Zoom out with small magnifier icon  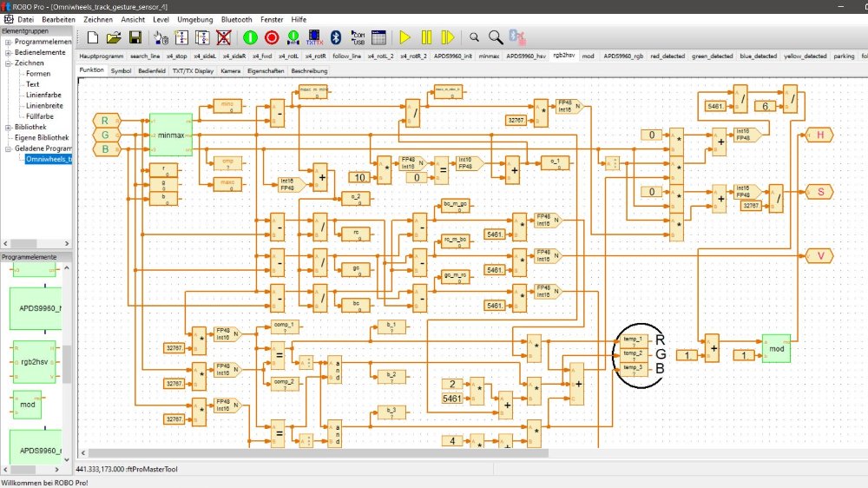click(x=474, y=37)
